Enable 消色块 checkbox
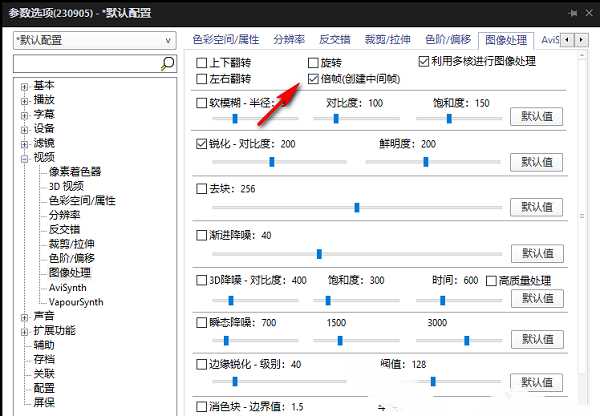 (201, 406)
